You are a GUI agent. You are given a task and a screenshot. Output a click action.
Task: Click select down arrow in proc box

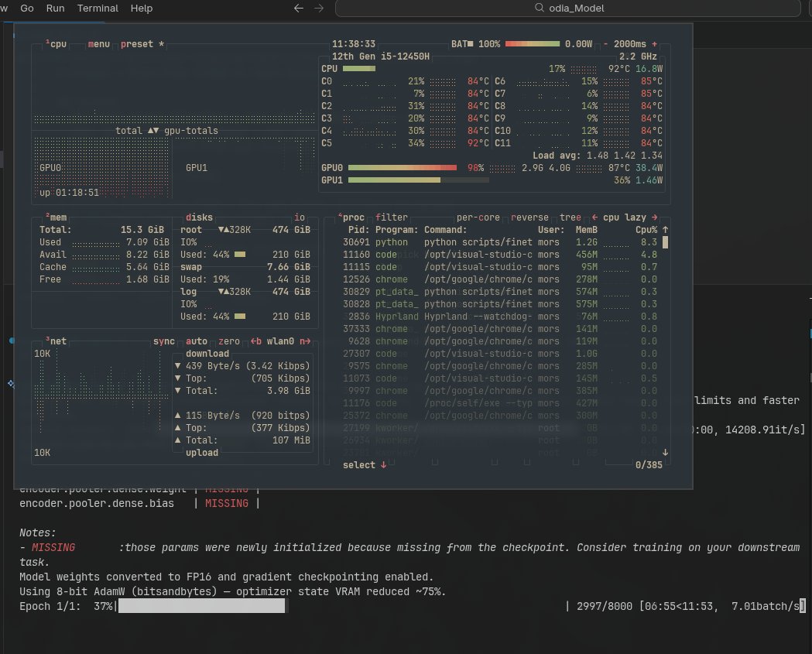pos(383,465)
